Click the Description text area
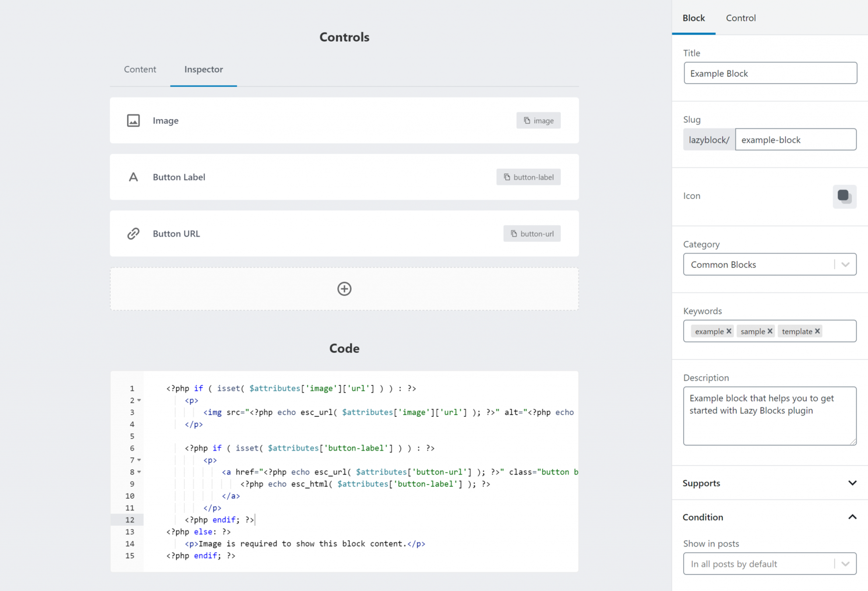 pos(769,415)
